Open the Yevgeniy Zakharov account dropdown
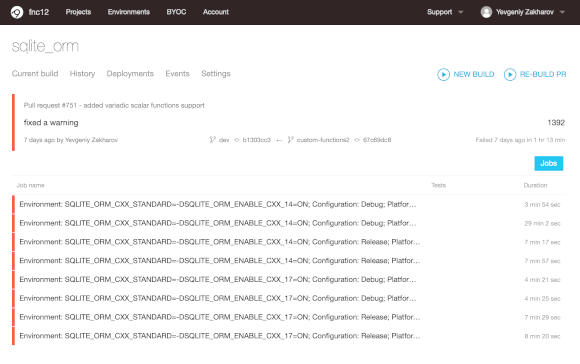 pyautogui.click(x=523, y=12)
